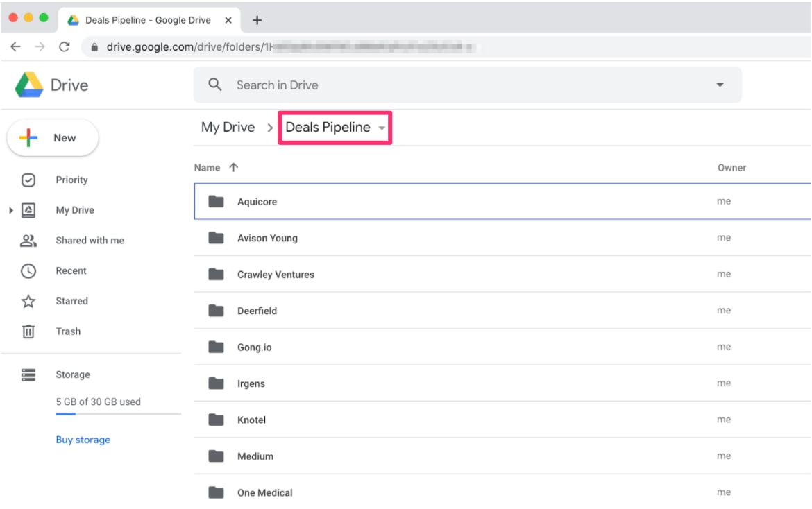Select the One Medical folder icon
The image size is (812, 509).
tap(216, 492)
